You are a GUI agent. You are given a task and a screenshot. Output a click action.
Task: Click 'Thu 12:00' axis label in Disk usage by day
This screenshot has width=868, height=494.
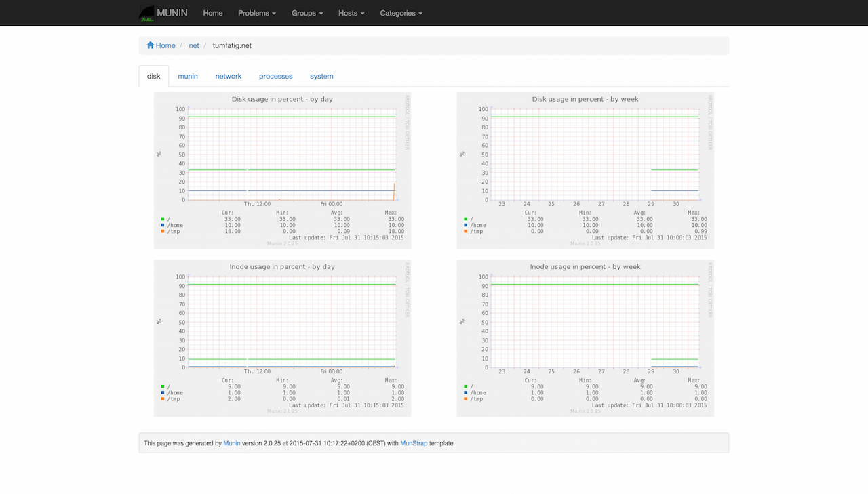pyautogui.click(x=257, y=204)
